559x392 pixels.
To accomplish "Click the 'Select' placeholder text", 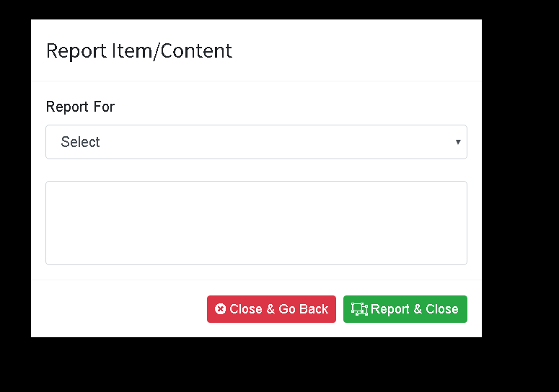I will [80, 142].
